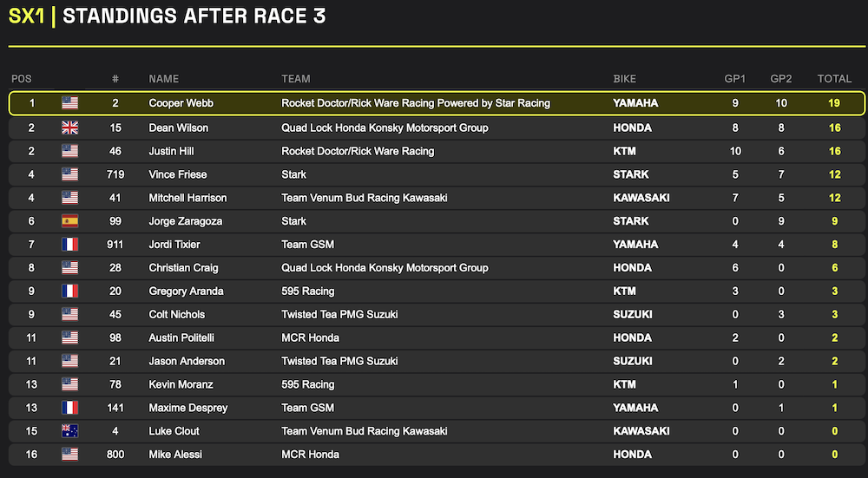Click Christian Craig's total of 6
Viewport: 868px width, 478px height.
835,268
